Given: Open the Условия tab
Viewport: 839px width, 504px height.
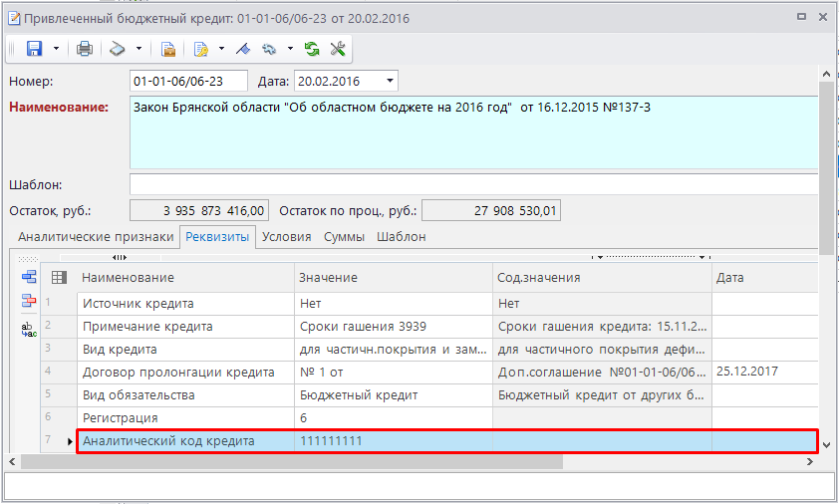Looking at the screenshot, I should point(286,237).
